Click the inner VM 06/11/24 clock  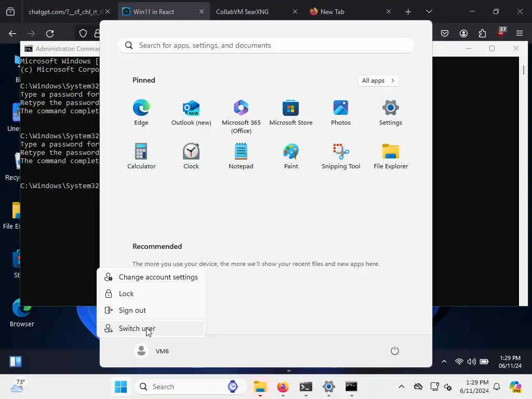(x=510, y=362)
